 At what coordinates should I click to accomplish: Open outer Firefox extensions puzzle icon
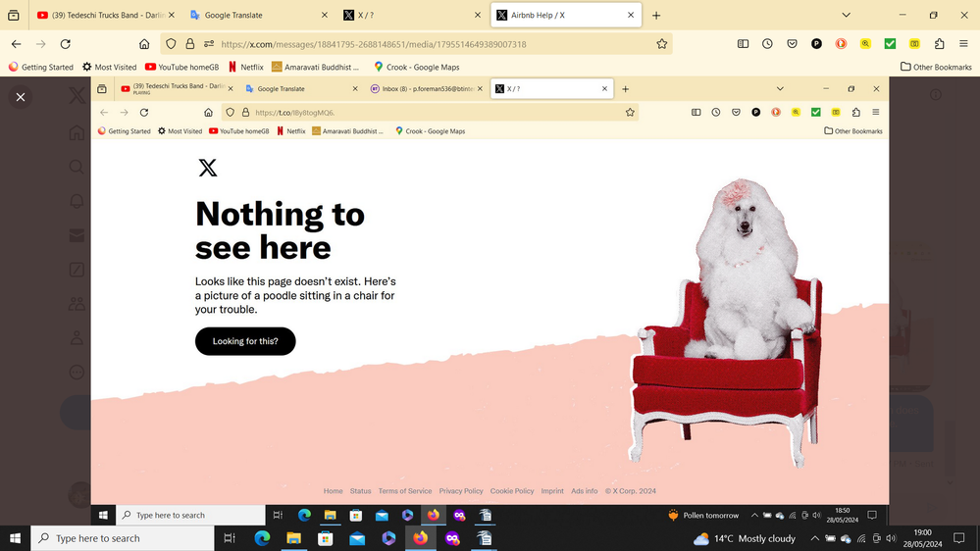[940, 44]
